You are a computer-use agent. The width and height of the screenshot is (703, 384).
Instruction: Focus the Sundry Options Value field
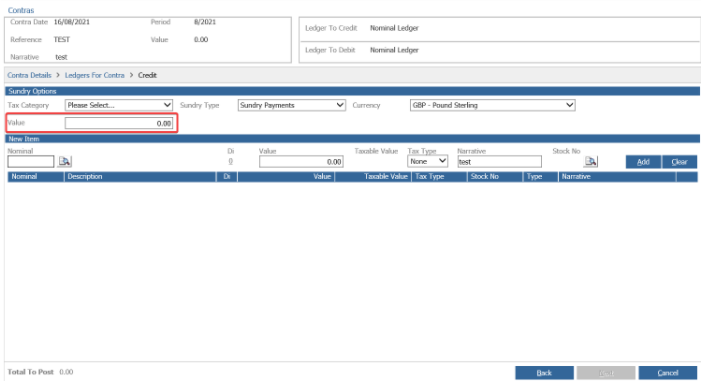pos(119,123)
